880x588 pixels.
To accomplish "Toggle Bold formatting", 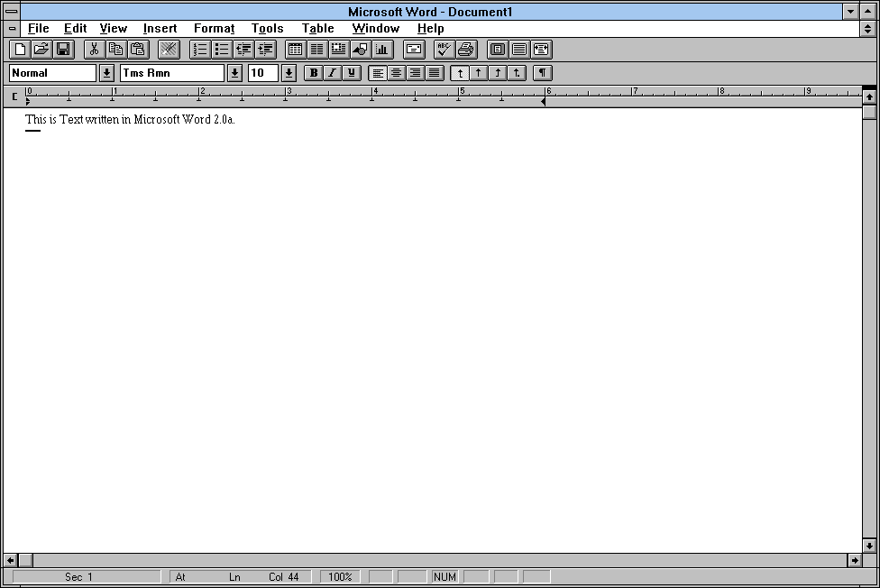I will pos(314,73).
